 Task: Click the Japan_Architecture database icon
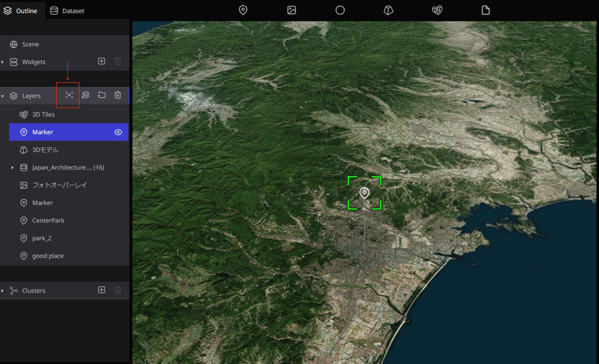click(24, 168)
